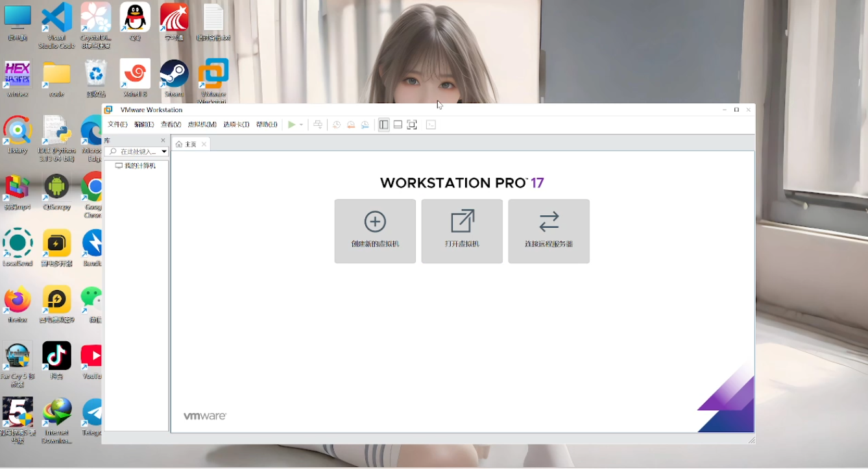
Task: Click 连接远程服务器 tile
Action: coord(549,231)
